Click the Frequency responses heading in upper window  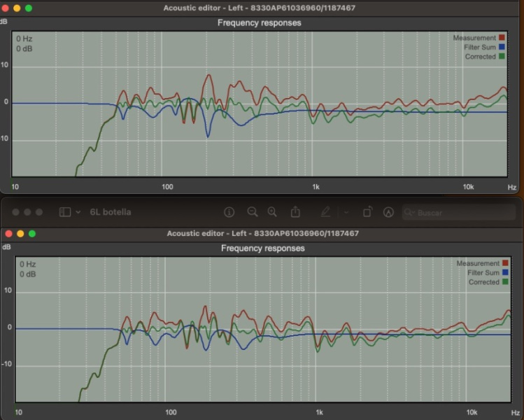click(x=260, y=22)
